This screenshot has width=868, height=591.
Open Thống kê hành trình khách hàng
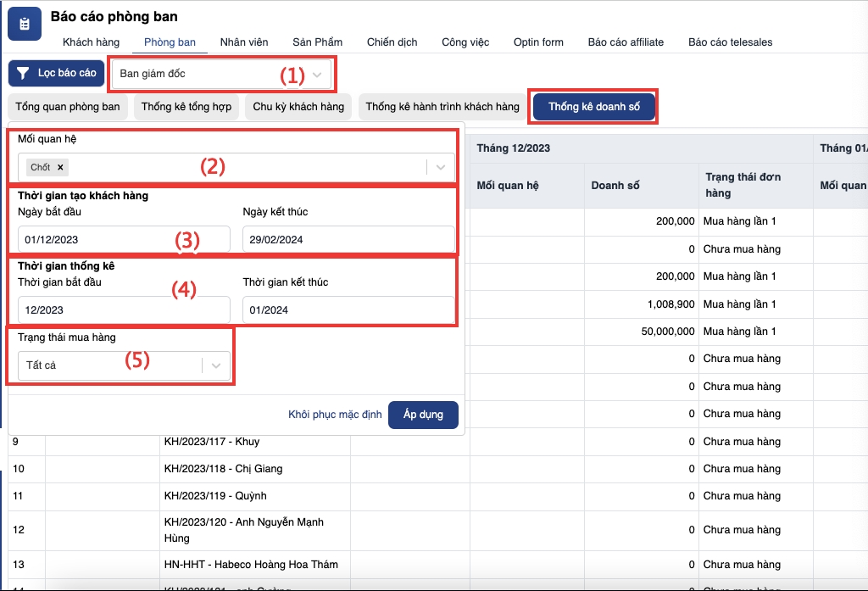click(x=442, y=107)
